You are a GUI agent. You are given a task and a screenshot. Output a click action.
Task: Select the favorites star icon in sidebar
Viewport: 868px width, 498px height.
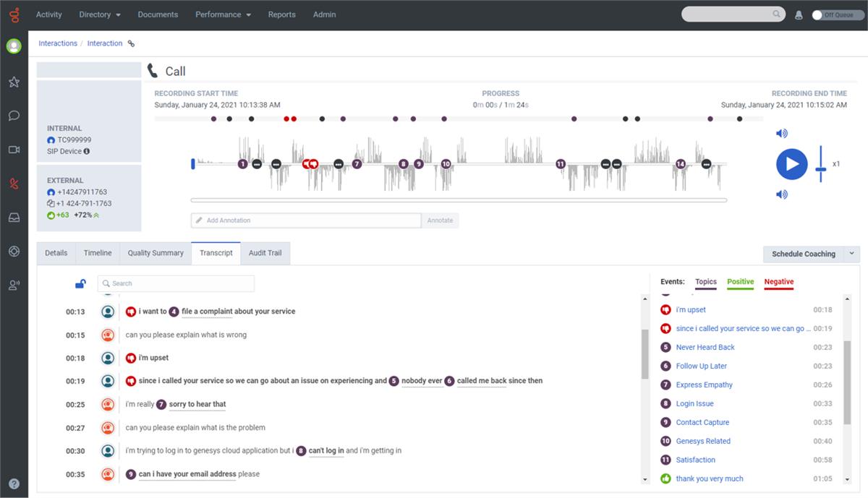pos(14,82)
